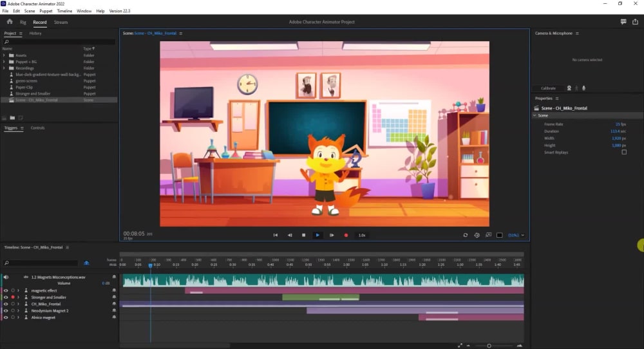Expand the Recordings folder
Image resolution: width=644 pixels, height=349 pixels.
(x=4, y=68)
